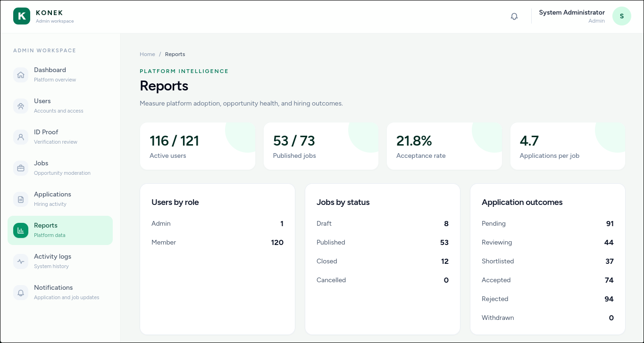Click the Reports bar chart icon
The height and width of the screenshot is (343, 644).
(x=21, y=230)
